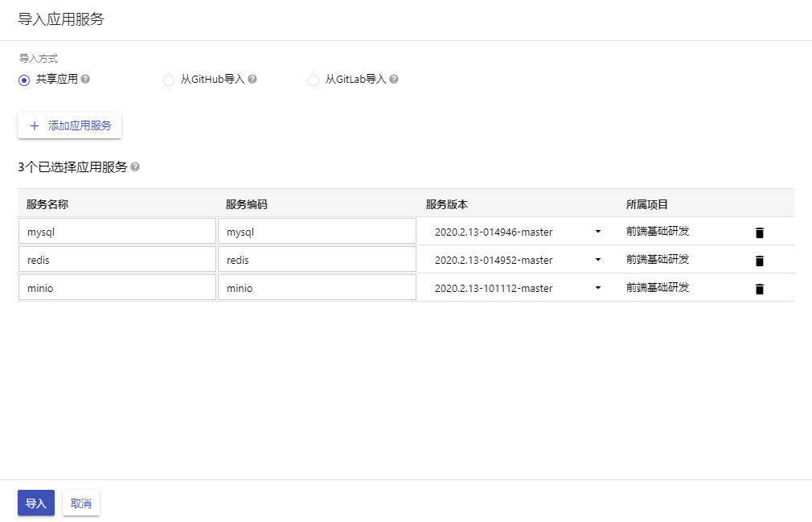Click the minio service name field

point(117,287)
